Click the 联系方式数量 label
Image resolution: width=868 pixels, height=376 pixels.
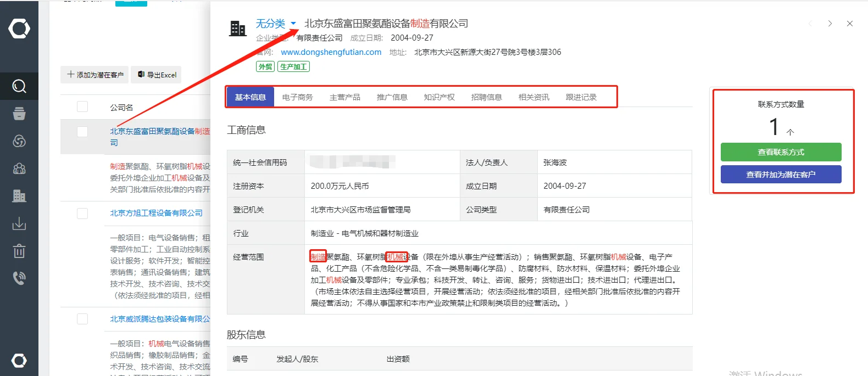781,104
